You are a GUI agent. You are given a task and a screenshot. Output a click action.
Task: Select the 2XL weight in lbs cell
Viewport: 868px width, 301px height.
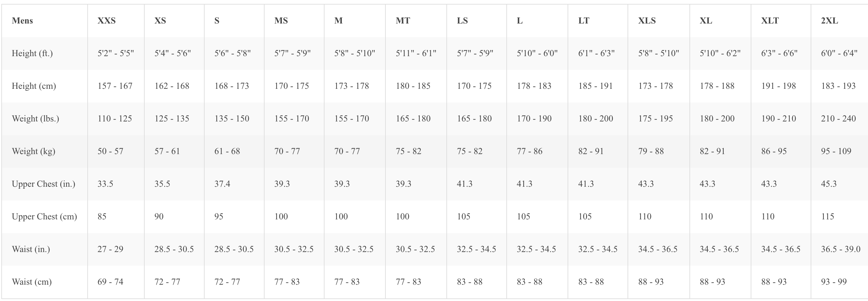(x=838, y=119)
